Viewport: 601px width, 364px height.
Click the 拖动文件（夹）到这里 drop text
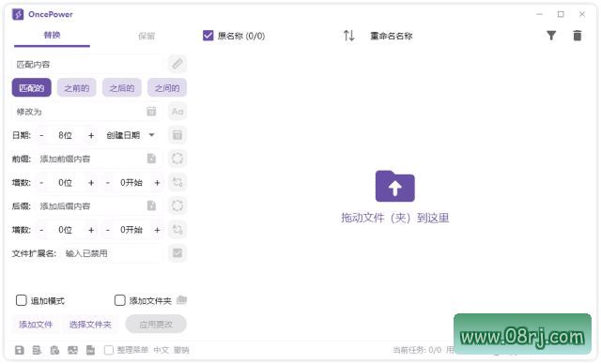pyautogui.click(x=394, y=218)
